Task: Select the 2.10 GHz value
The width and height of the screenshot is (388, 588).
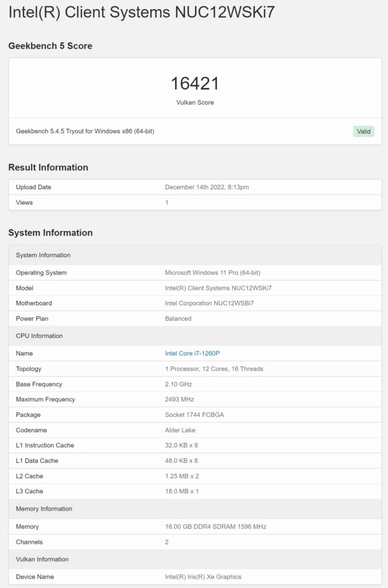Action: (179, 384)
